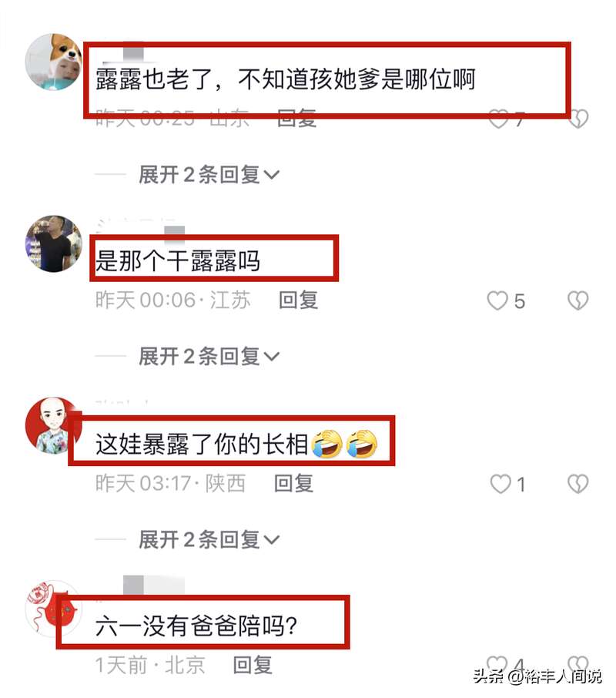Open the red lucky bag avatar profile

click(53, 609)
